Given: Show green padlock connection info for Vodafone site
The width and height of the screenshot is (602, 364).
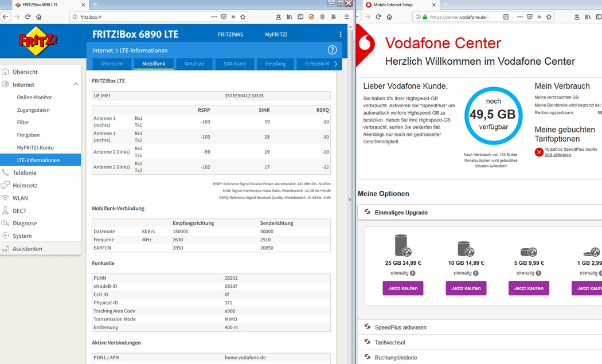Looking at the screenshot, I should (x=425, y=17).
